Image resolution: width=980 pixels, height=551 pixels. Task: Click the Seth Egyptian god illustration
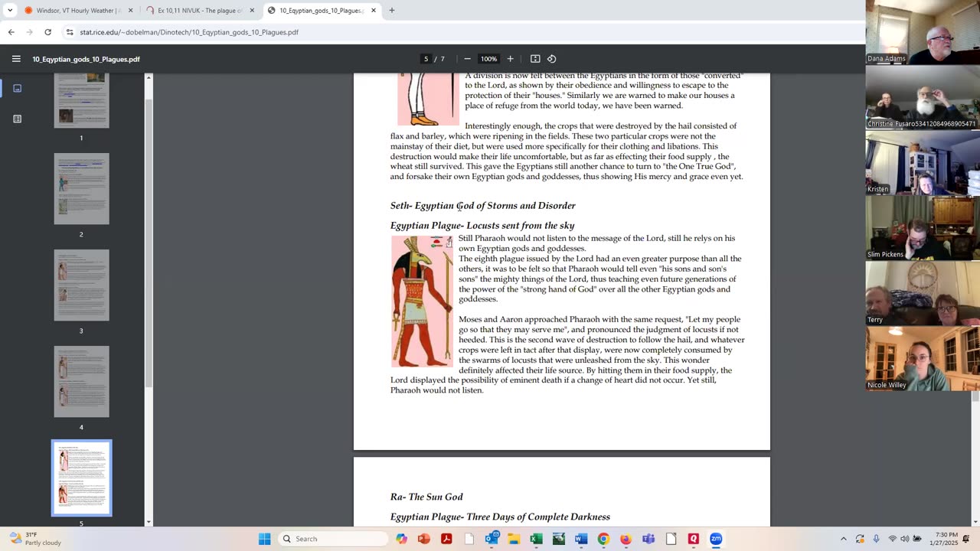click(422, 302)
